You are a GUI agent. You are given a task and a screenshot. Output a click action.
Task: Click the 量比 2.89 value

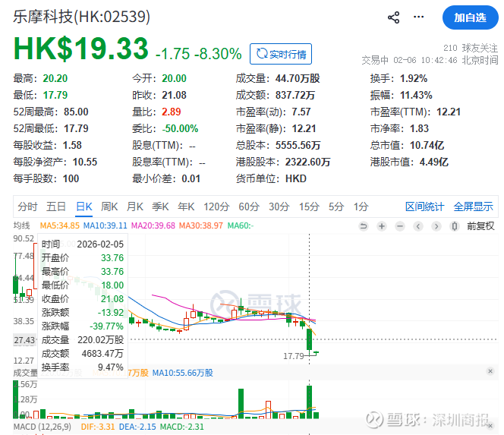point(172,112)
